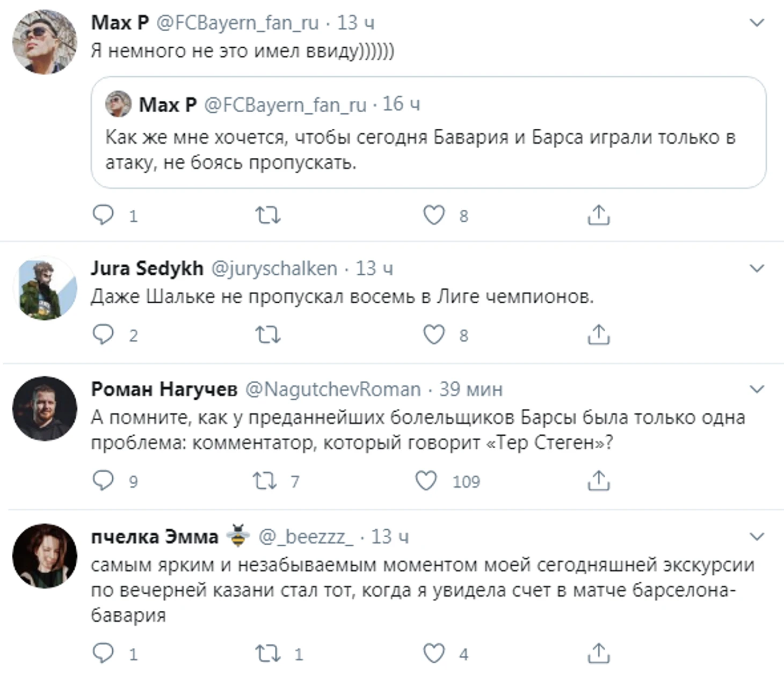The height and width of the screenshot is (680, 784).
Task: Share Jura Sedykh's tweet
Action: 598,334
